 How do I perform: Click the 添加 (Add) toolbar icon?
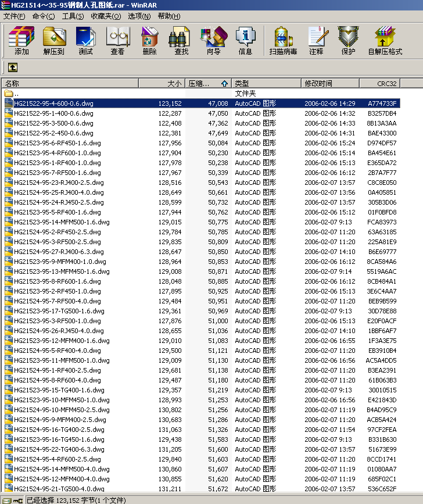(x=21, y=41)
